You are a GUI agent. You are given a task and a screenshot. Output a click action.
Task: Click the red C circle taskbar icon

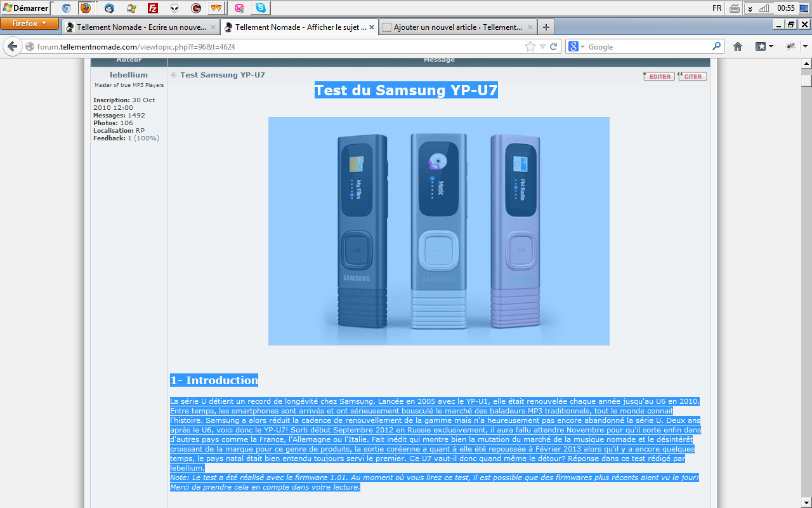196,8
